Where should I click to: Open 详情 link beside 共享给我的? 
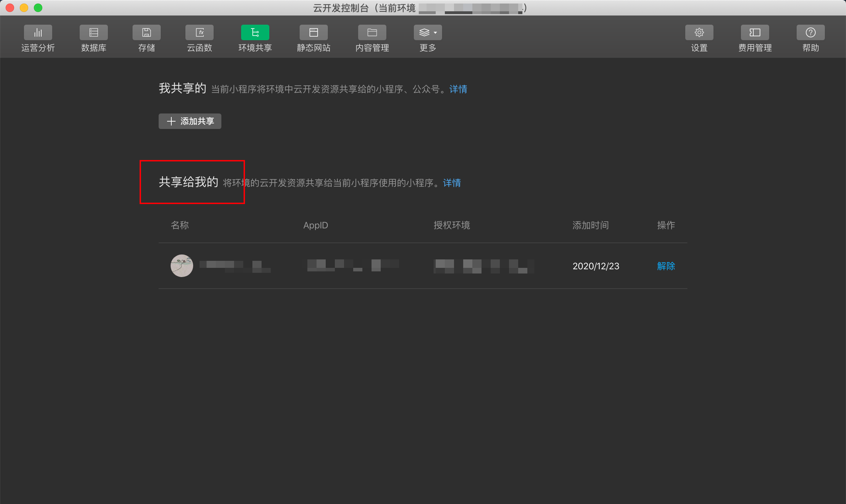click(x=452, y=183)
